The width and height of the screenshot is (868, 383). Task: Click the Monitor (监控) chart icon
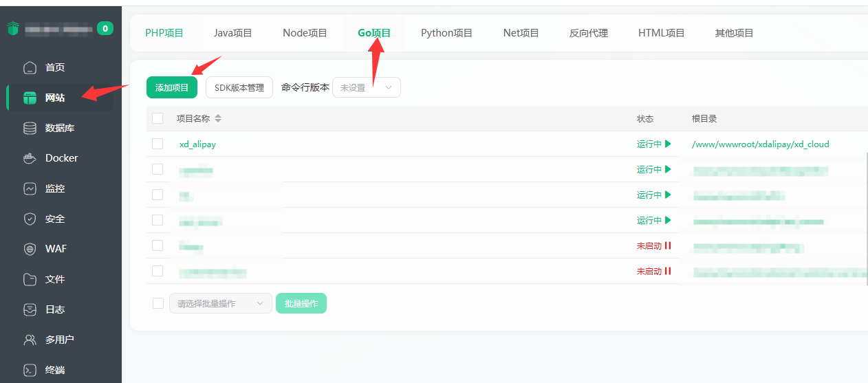coord(30,188)
